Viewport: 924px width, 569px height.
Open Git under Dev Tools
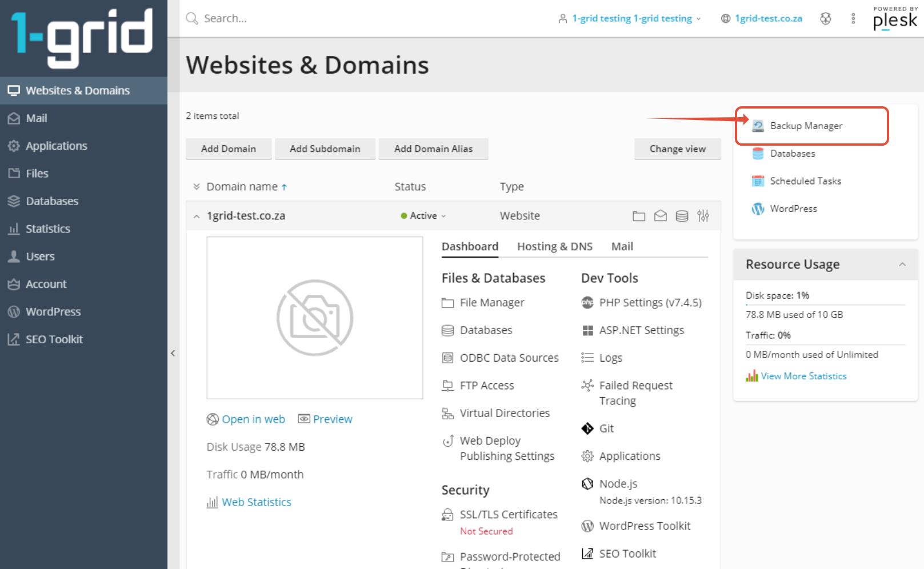[597, 428]
